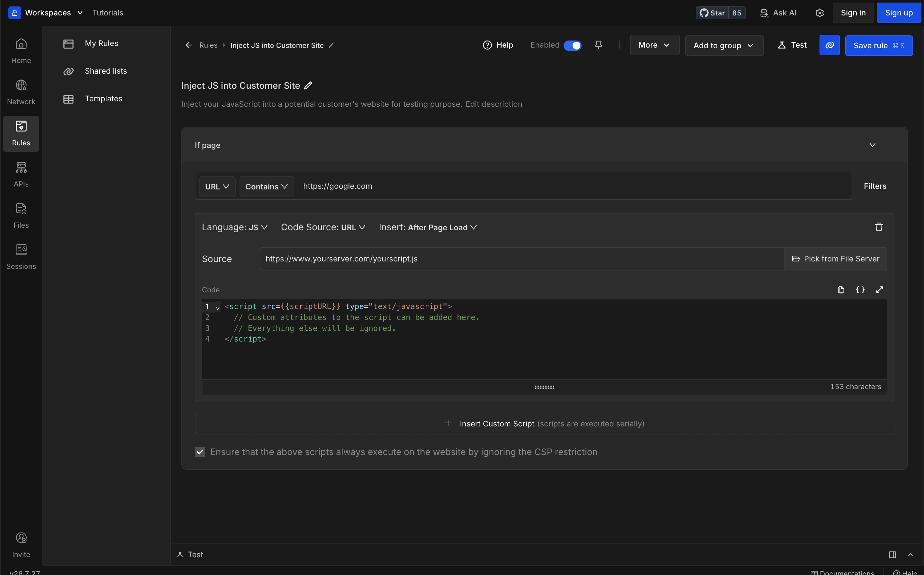Click Pick from File Server button
This screenshot has width=924, height=575.
836,259
